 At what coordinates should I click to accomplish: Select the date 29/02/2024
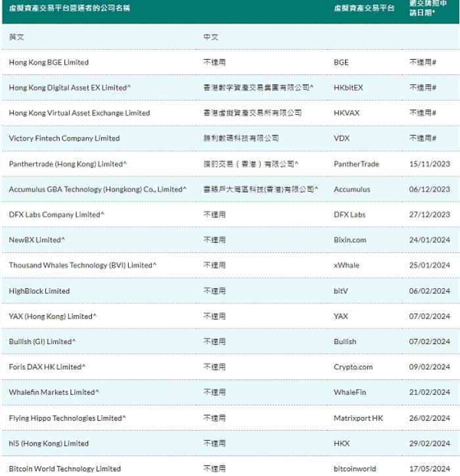[x=430, y=444]
